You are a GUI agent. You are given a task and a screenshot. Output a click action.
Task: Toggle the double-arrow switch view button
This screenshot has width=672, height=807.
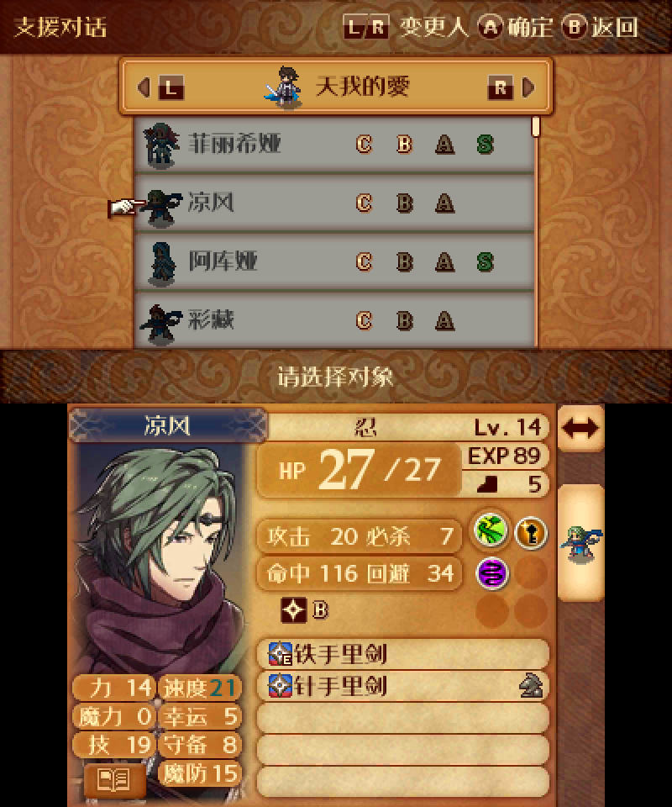581,428
